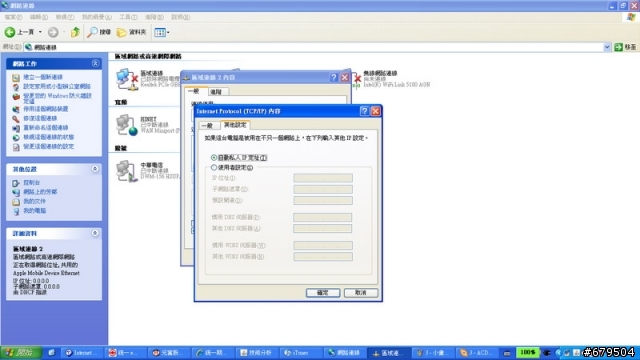Switch to Internet taskbar button
The width and height of the screenshot is (640, 360).
[x=82, y=353]
